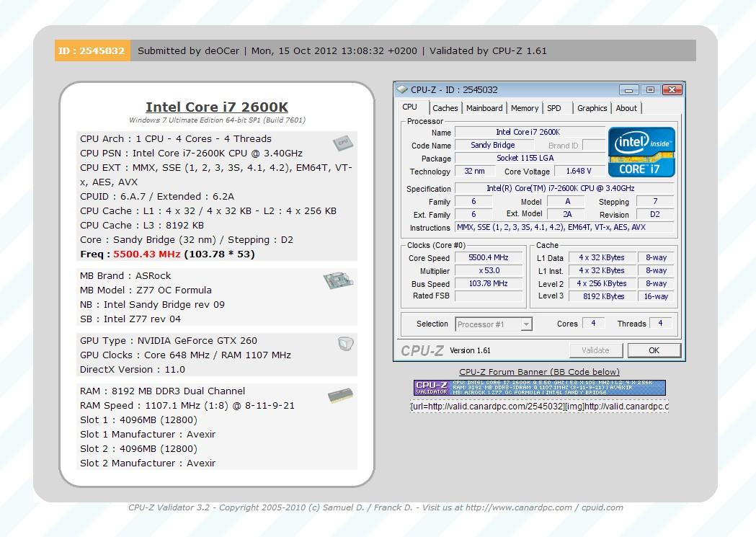The width and height of the screenshot is (756, 537).
Task: Click the CPU-Z Validator 3.2 copyright footer
Action: (375, 507)
